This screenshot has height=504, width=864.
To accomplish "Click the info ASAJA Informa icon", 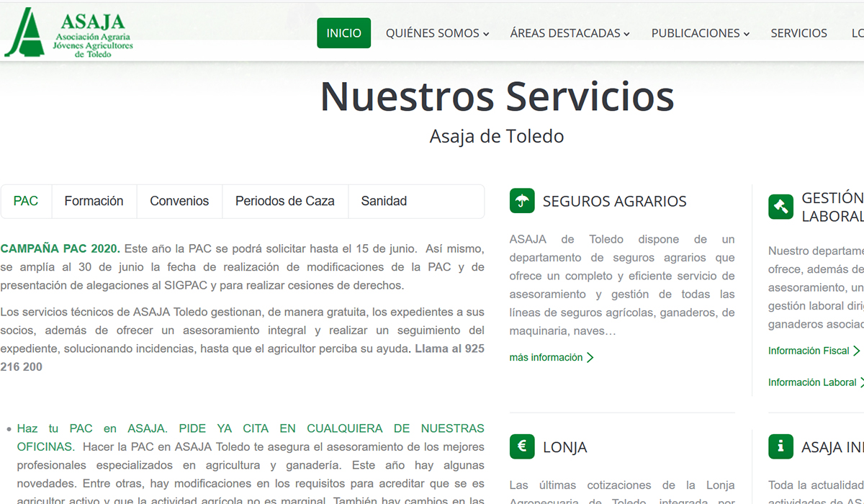I will (x=780, y=446).
